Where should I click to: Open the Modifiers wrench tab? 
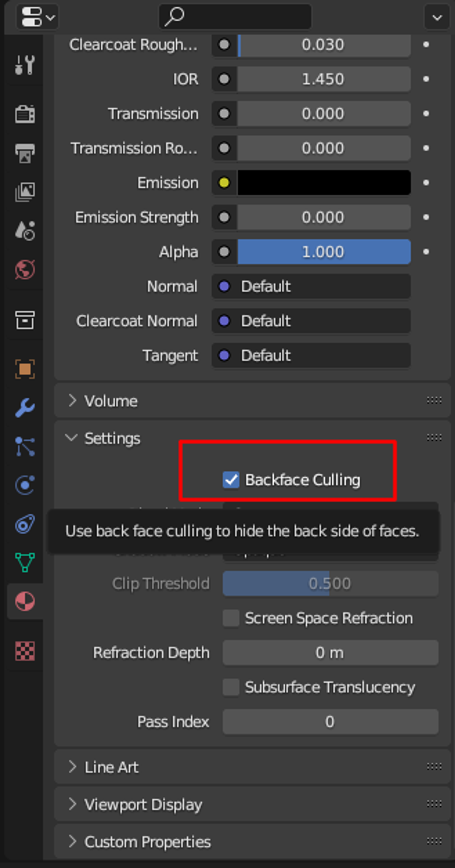[x=25, y=408]
